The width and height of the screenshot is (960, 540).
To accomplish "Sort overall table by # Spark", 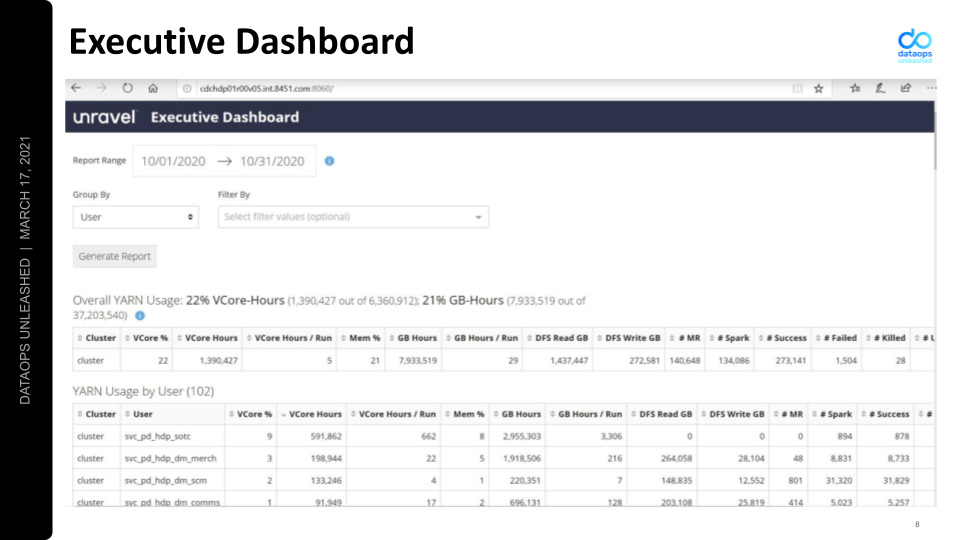I will point(729,338).
